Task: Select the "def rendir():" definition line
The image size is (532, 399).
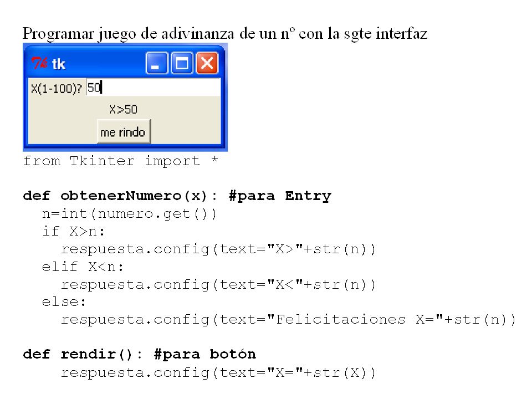Action: [83, 355]
